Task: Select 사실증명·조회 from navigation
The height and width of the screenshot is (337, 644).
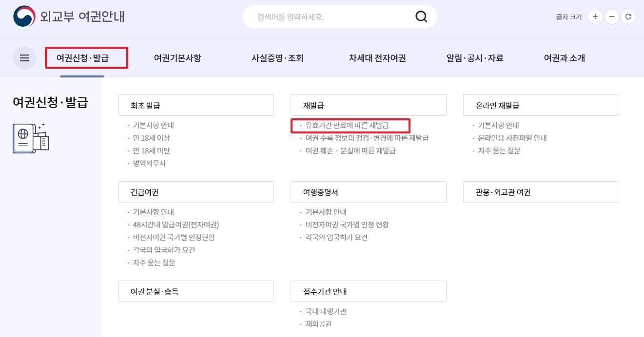Action: pos(276,58)
